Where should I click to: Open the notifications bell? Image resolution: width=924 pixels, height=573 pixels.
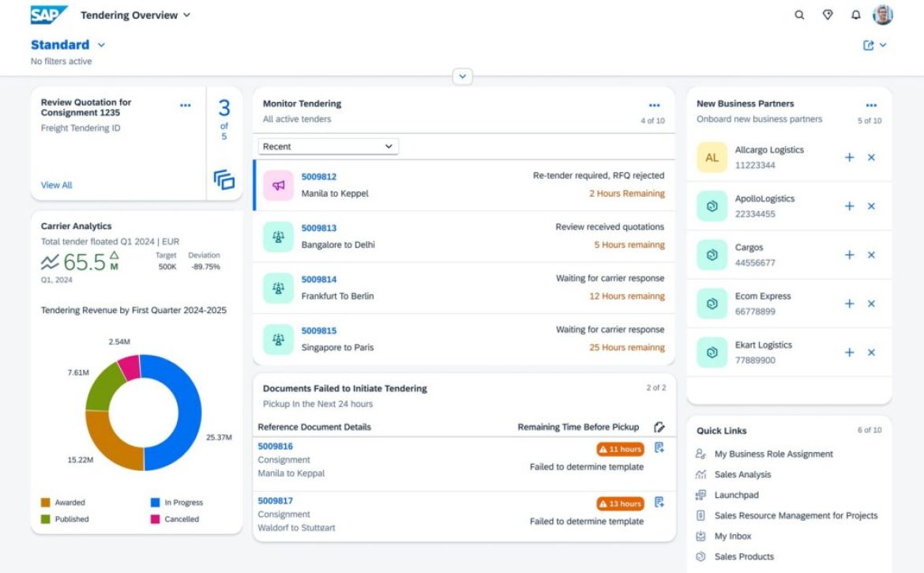855,15
